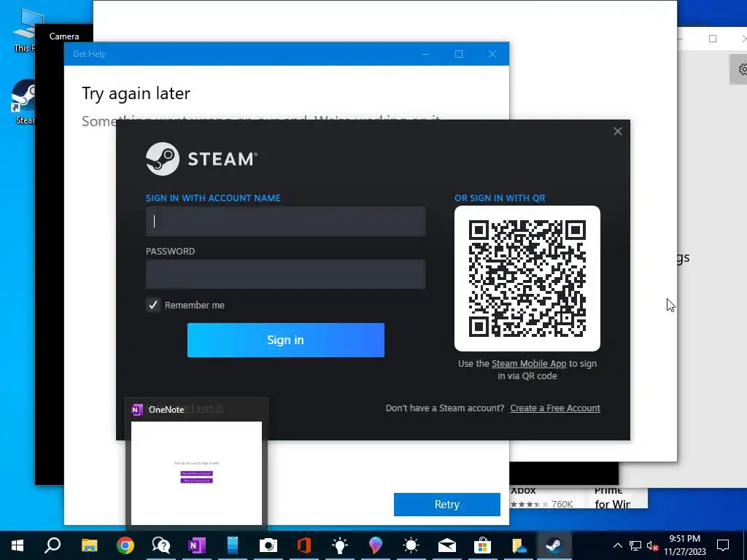Open Your Phone app from taskbar
747x560 pixels.
(233, 545)
